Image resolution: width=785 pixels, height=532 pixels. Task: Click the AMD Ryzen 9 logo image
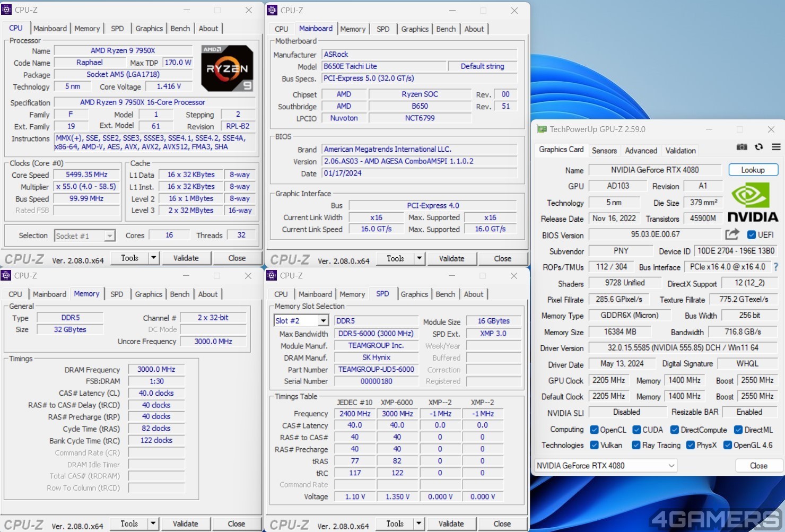pyautogui.click(x=228, y=68)
